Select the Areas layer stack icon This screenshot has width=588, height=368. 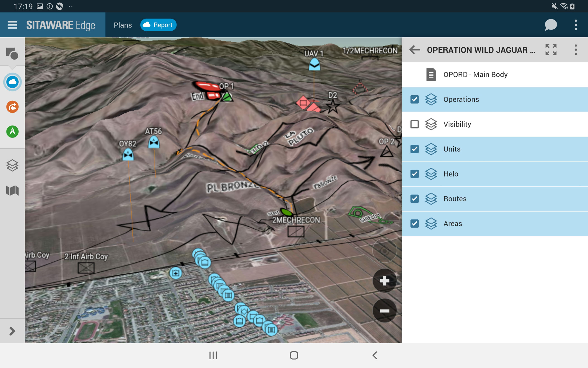[x=431, y=223]
